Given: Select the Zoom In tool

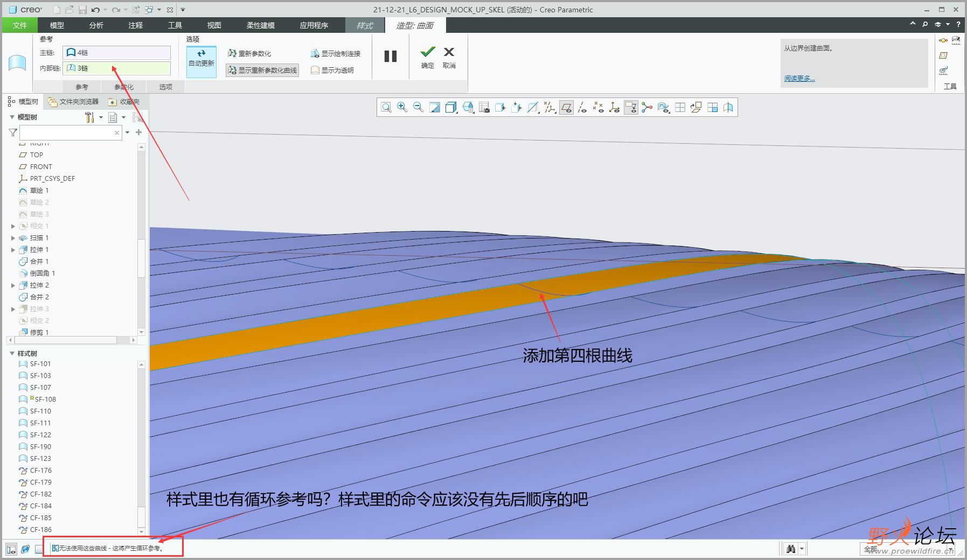Looking at the screenshot, I should point(402,108).
